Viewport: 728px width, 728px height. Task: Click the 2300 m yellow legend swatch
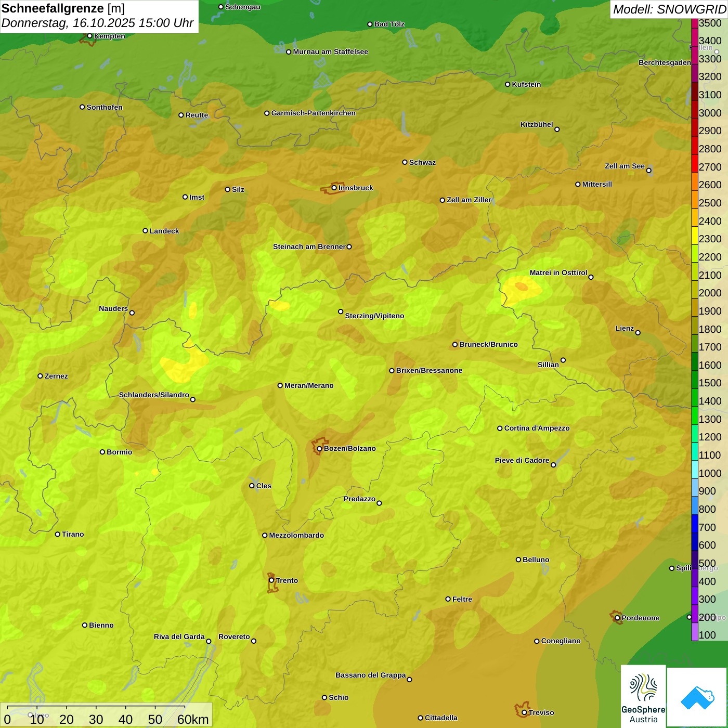695,236
